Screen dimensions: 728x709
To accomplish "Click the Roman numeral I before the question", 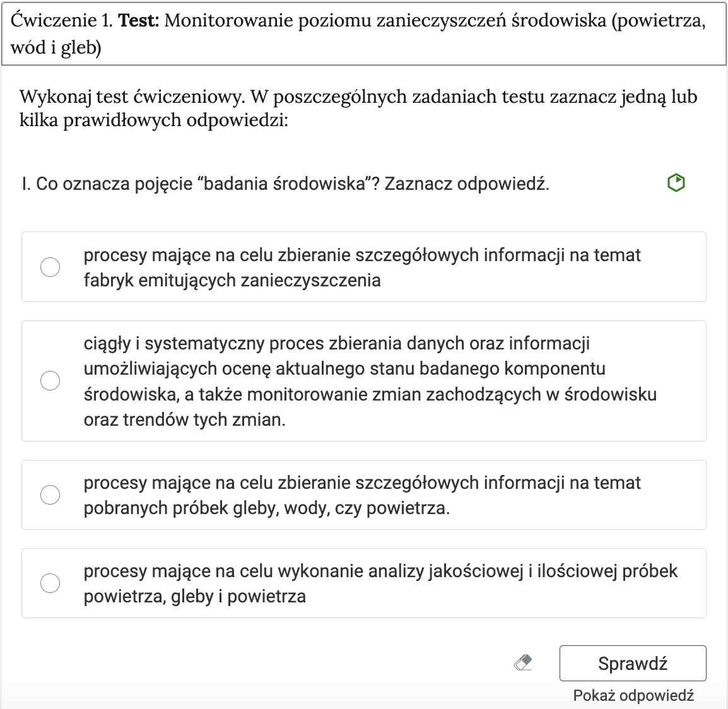I will coord(25,183).
